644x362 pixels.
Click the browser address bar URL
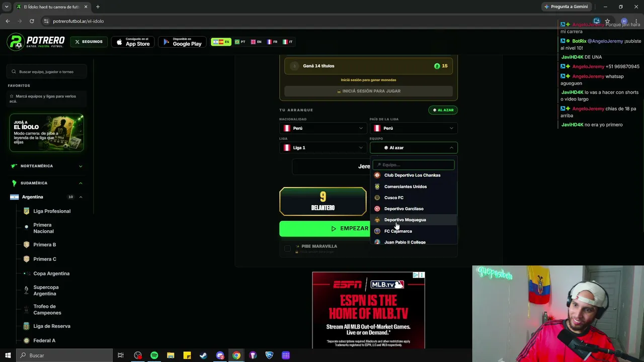pyautogui.click(x=78, y=21)
